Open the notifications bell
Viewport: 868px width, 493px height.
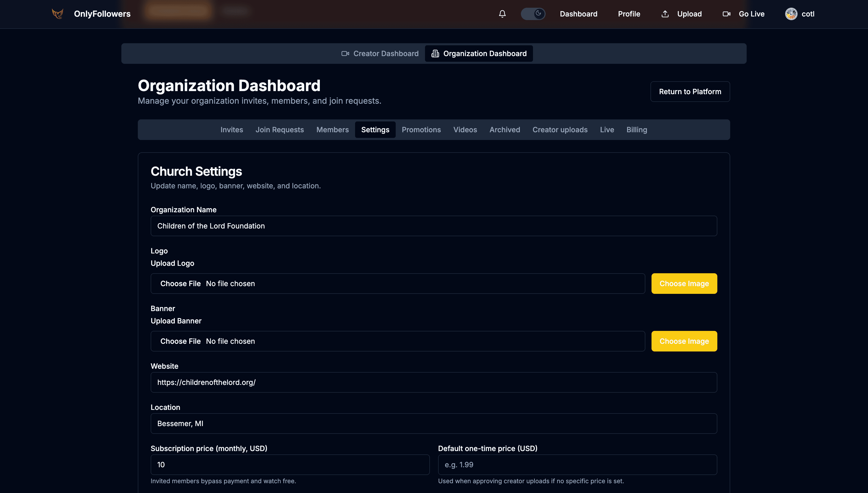click(502, 14)
